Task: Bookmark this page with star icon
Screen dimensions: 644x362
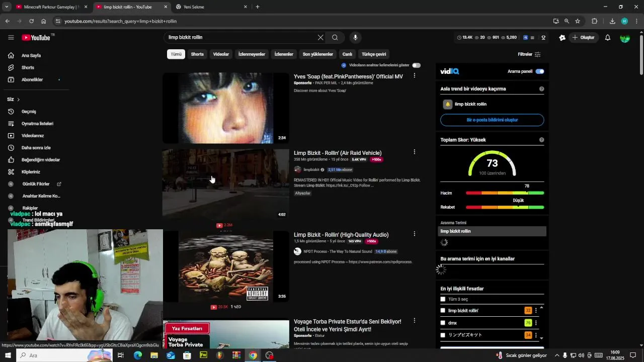Action: (x=578, y=21)
